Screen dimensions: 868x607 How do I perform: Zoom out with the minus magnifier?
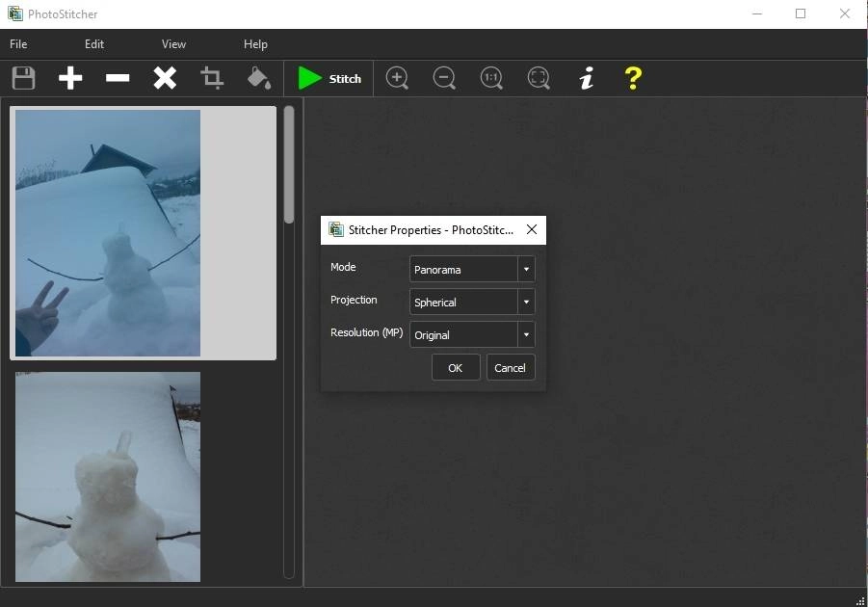pyautogui.click(x=444, y=78)
